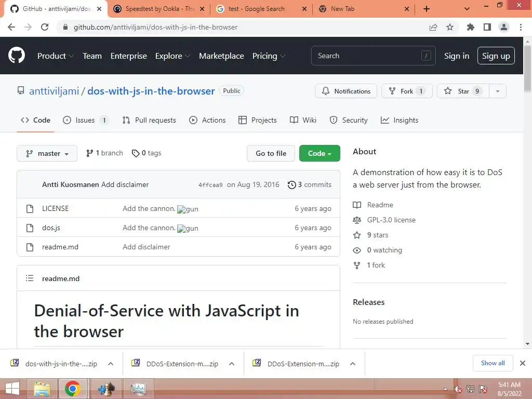Open readme table of contents icon

pos(30,278)
